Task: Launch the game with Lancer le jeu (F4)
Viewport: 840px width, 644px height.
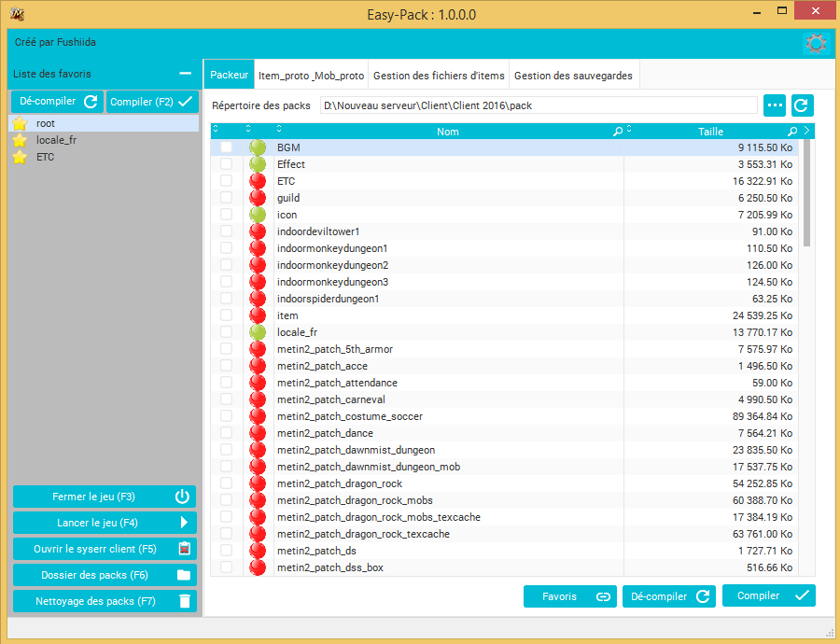Action: tap(105, 523)
